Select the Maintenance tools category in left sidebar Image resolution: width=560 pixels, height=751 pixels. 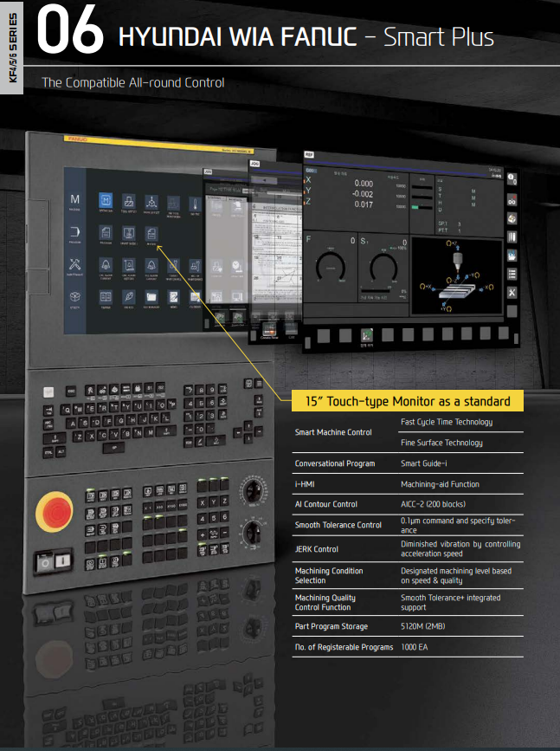[75, 264]
